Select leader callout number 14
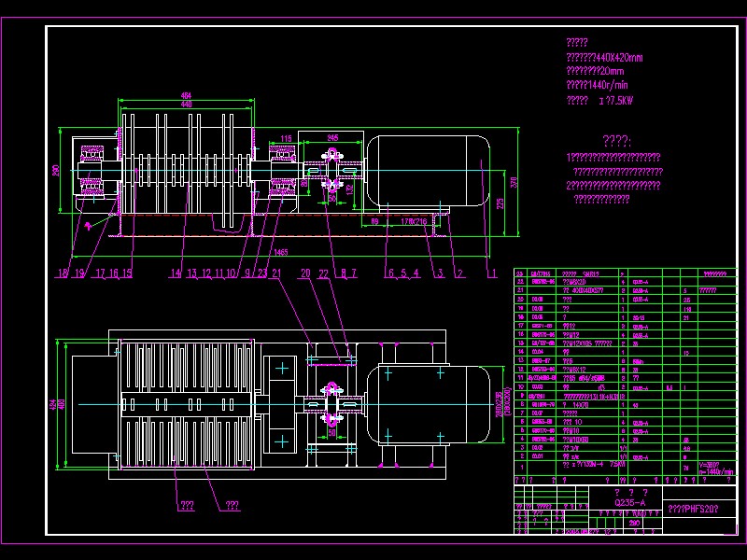This screenshot has width=747, height=560. coord(176,273)
